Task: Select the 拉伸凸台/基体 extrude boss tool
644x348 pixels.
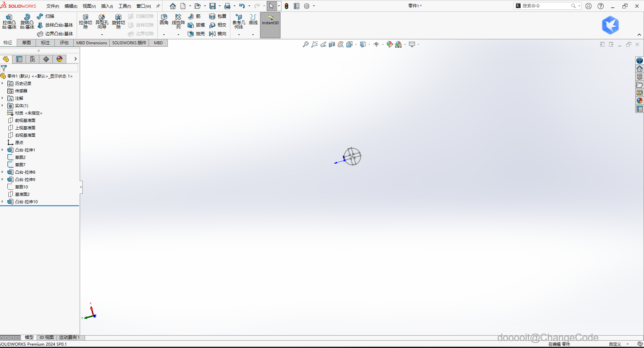Action: 9,22
